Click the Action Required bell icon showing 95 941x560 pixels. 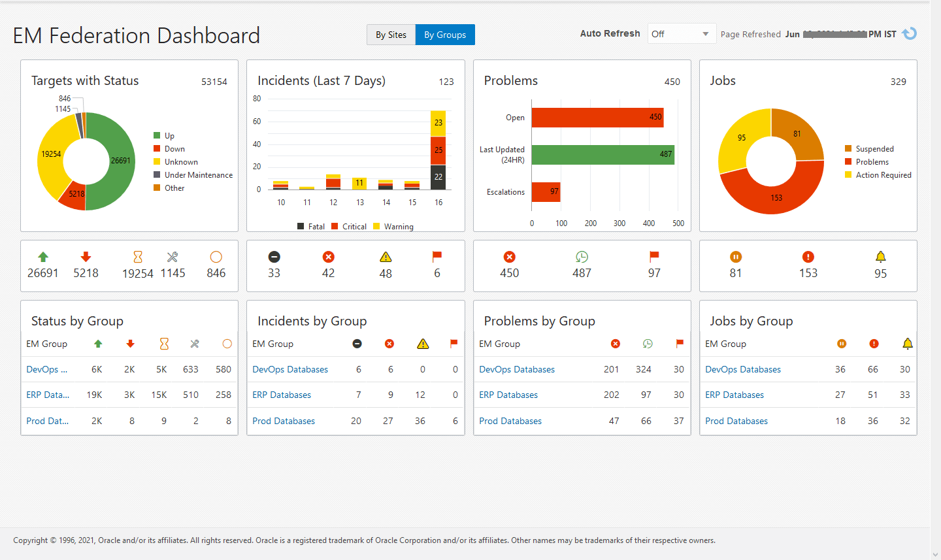[880, 256]
